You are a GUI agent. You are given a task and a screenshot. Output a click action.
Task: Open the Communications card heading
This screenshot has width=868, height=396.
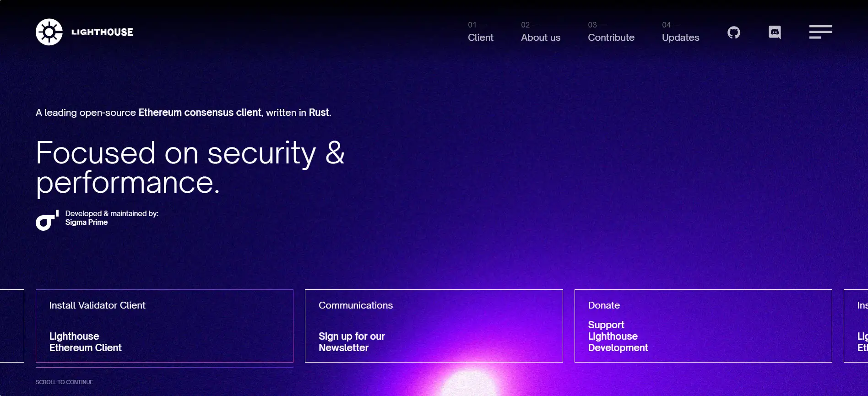[355, 305]
